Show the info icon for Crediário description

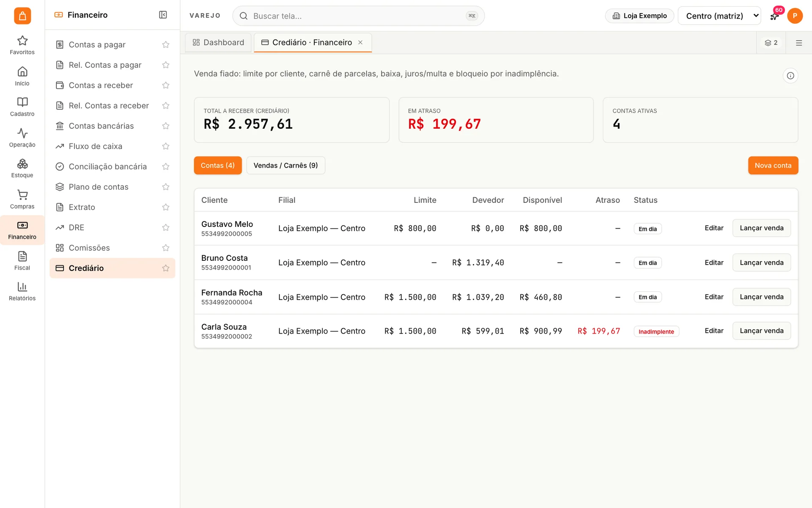790,76
